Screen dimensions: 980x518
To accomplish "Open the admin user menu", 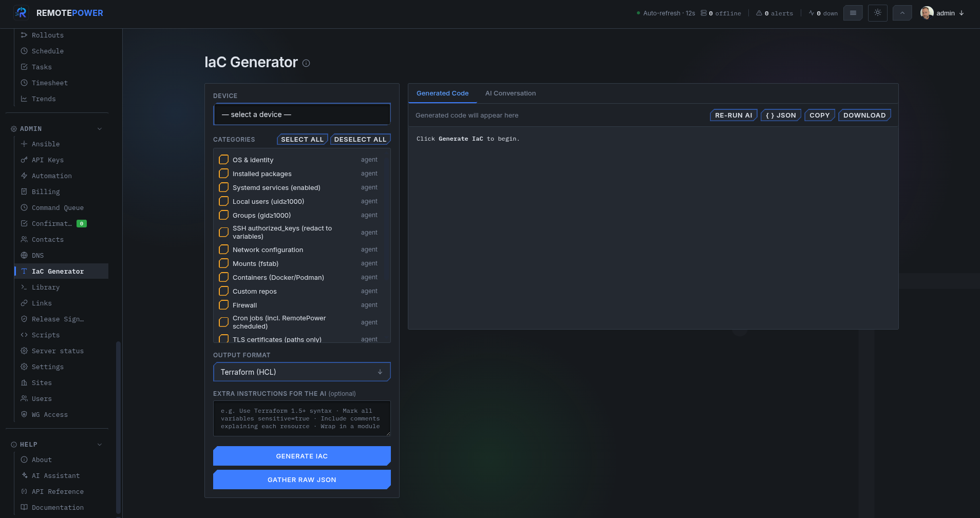I will (x=942, y=13).
